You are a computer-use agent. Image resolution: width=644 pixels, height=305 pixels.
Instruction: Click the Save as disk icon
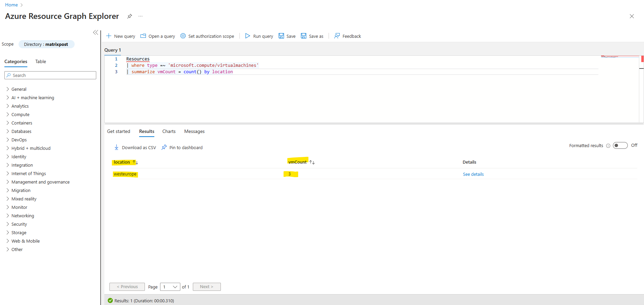click(x=304, y=36)
